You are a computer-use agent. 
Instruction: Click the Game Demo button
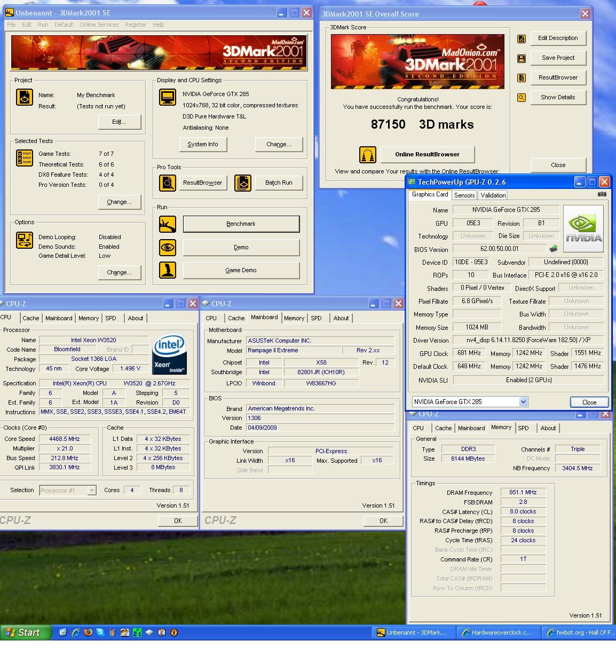click(241, 271)
